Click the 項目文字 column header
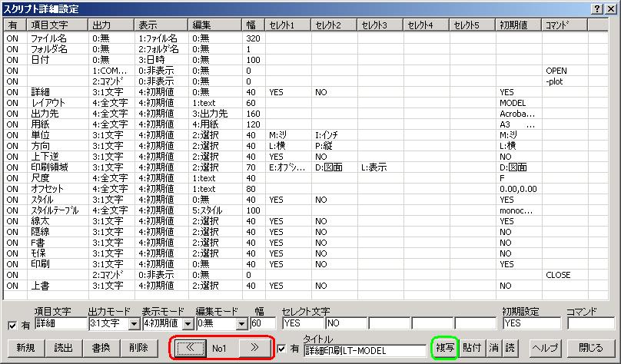 click(57, 25)
